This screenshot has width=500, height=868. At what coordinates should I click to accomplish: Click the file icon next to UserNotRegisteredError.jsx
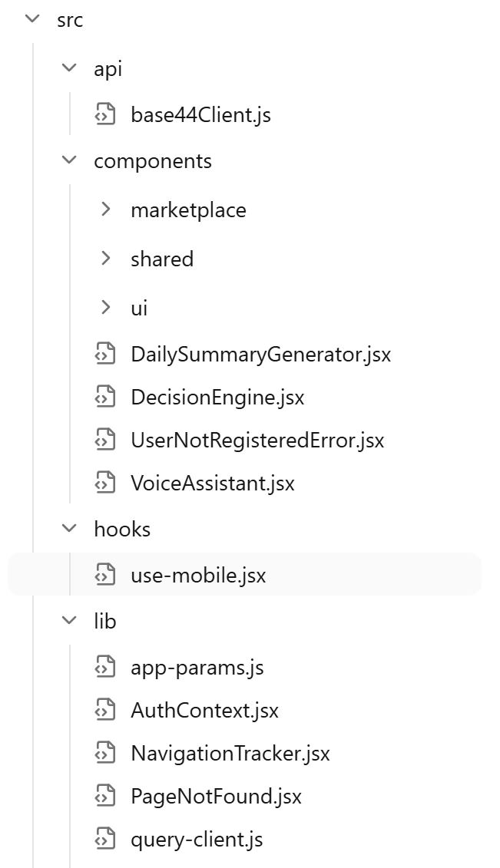[105, 440]
